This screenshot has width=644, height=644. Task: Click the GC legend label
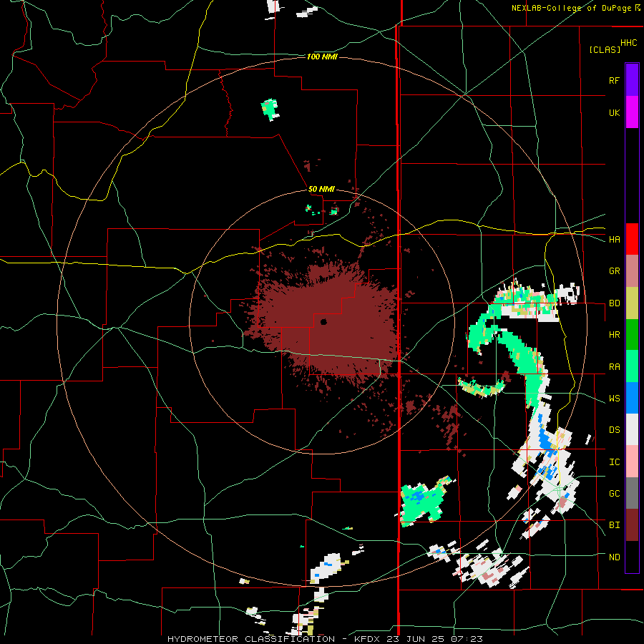614,494
